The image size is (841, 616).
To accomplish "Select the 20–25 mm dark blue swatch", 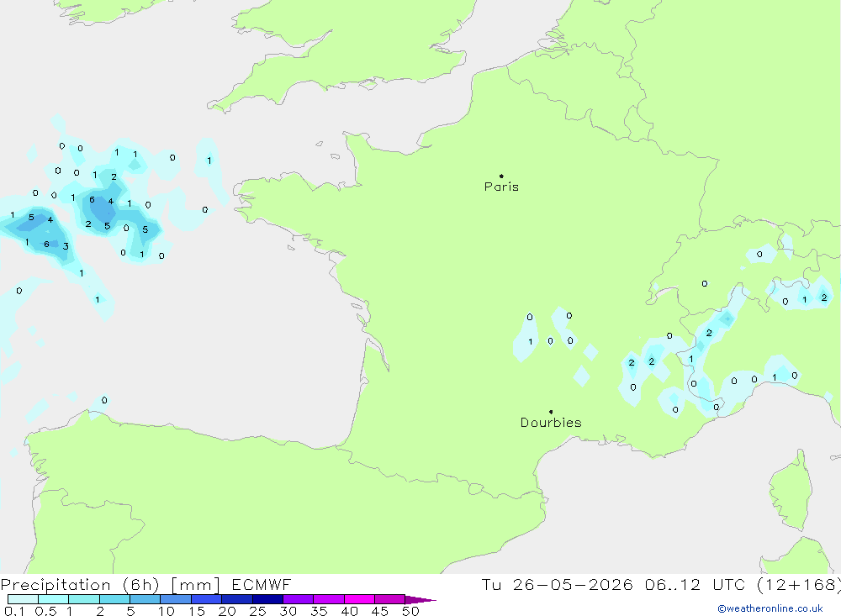I will (x=237, y=599).
